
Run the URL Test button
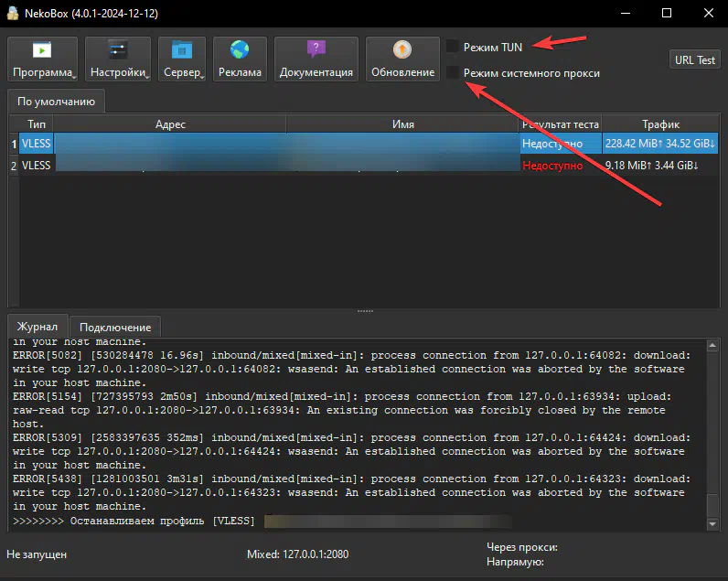click(694, 59)
